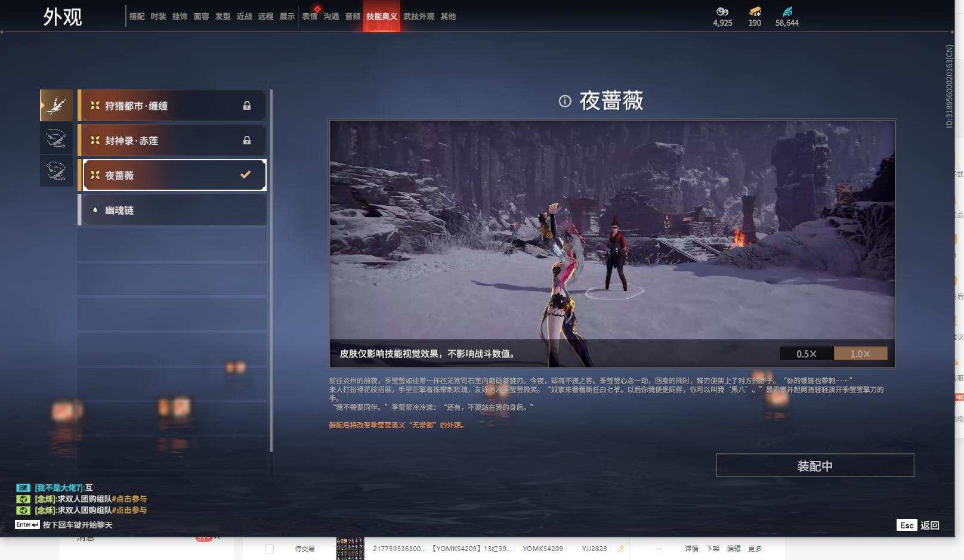
Task: Click Esc 返回 to go back
Action: click(919, 525)
